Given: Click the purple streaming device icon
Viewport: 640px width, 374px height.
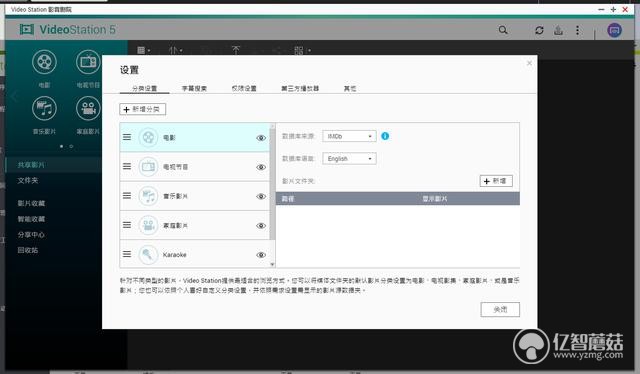Looking at the screenshot, I should pyautogui.click(x=614, y=30).
